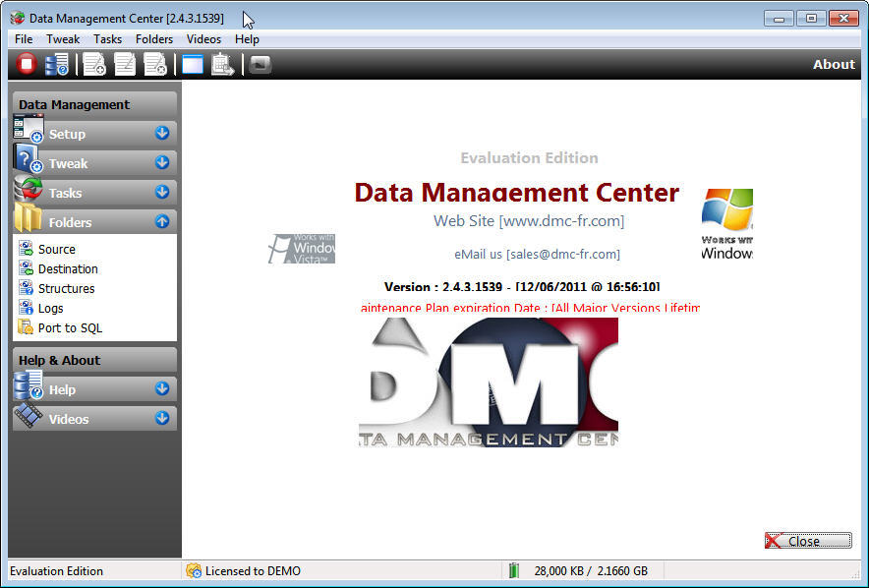Select Destination in Folders list

68,268
